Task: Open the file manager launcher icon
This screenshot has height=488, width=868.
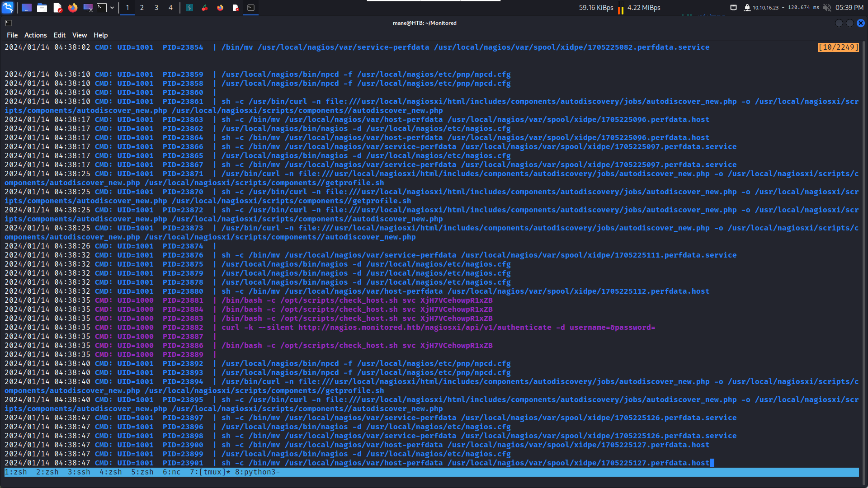Action: [x=42, y=8]
